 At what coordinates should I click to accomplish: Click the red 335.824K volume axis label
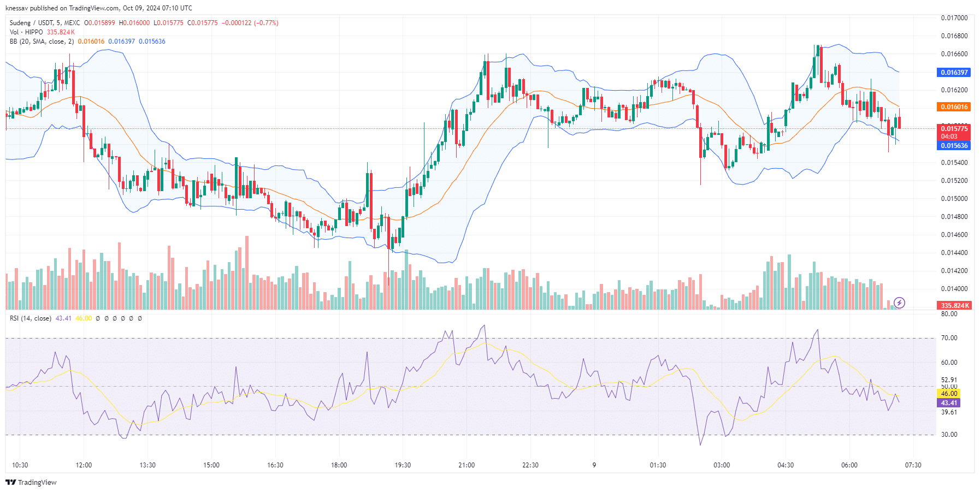[954, 306]
